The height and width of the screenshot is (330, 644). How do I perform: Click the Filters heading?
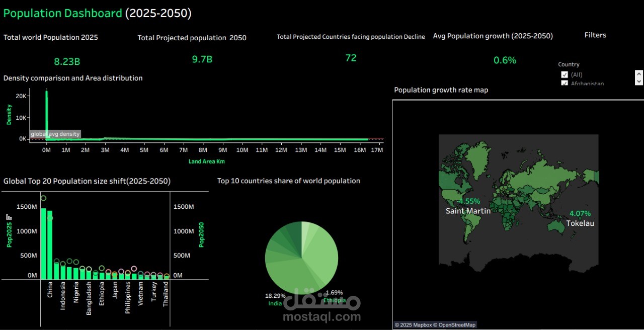tap(595, 35)
